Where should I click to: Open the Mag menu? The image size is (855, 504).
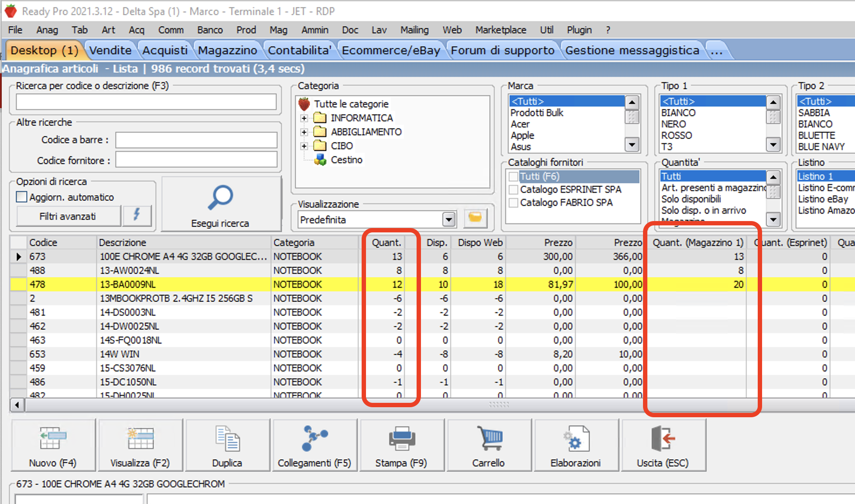pos(278,30)
